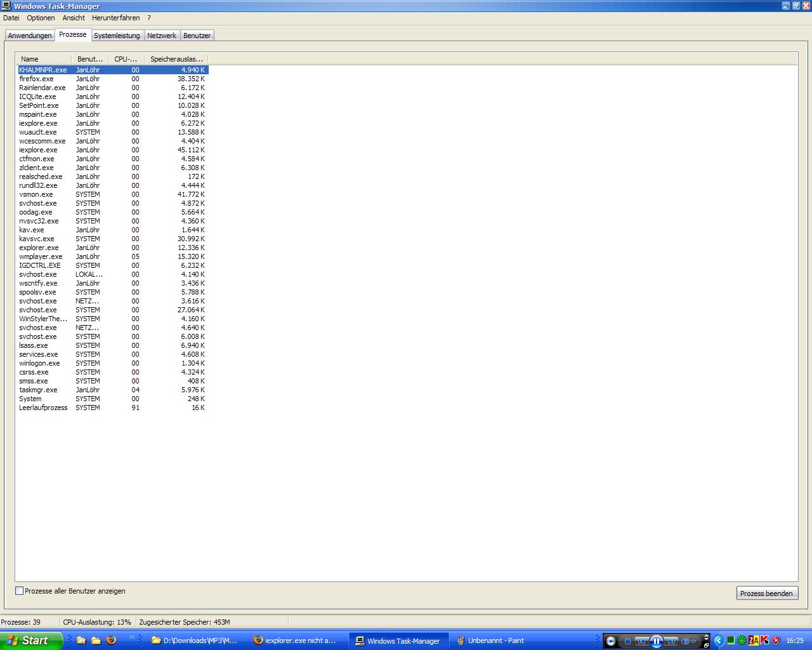Image resolution: width=812 pixels, height=650 pixels.
Task: Sort processes by Name column header
Action: pyautogui.click(x=44, y=59)
